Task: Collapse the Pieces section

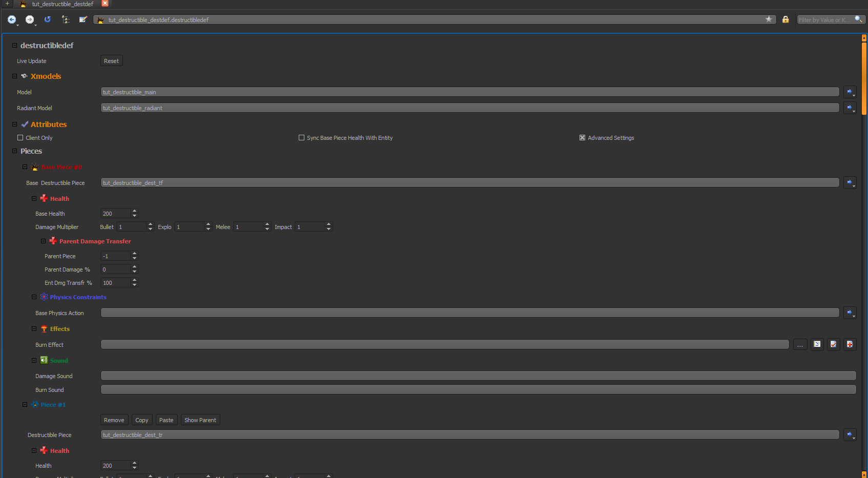Action: [15, 151]
